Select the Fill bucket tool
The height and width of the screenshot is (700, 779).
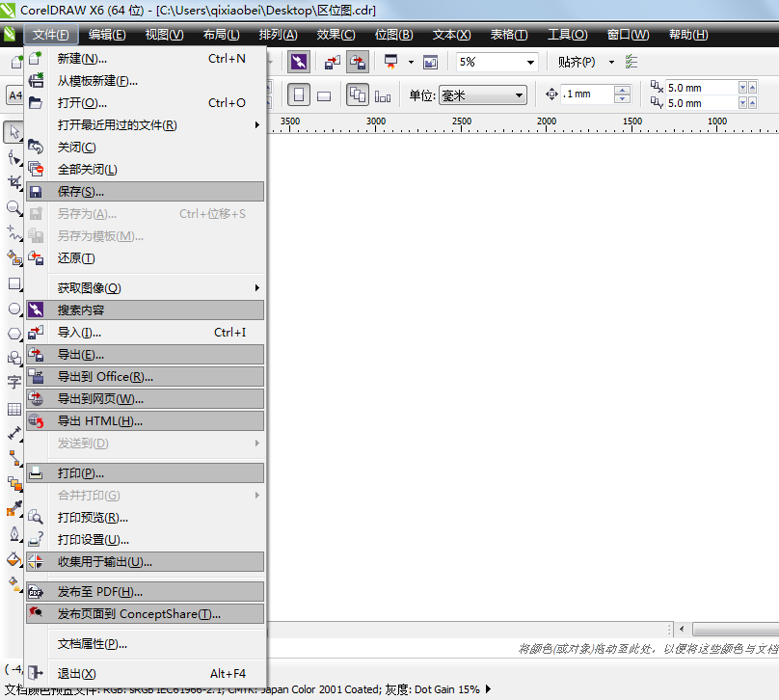pos(13,559)
